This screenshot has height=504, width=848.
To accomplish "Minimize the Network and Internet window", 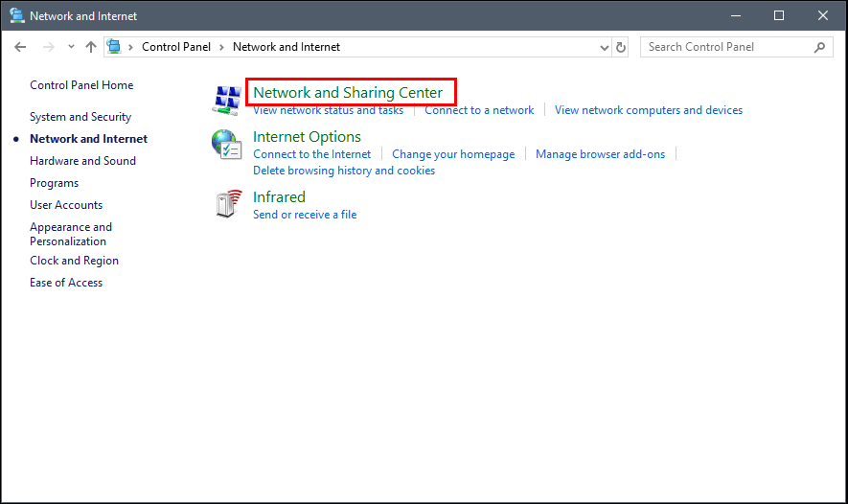I will 736,15.
